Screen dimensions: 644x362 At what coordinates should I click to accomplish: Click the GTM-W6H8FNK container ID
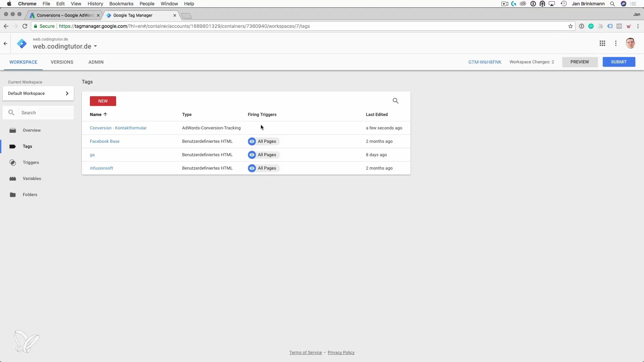[485, 62]
